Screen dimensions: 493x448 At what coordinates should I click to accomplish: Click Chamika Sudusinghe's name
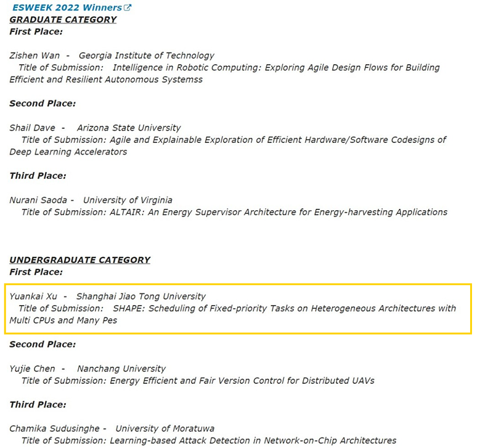click(54, 429)
